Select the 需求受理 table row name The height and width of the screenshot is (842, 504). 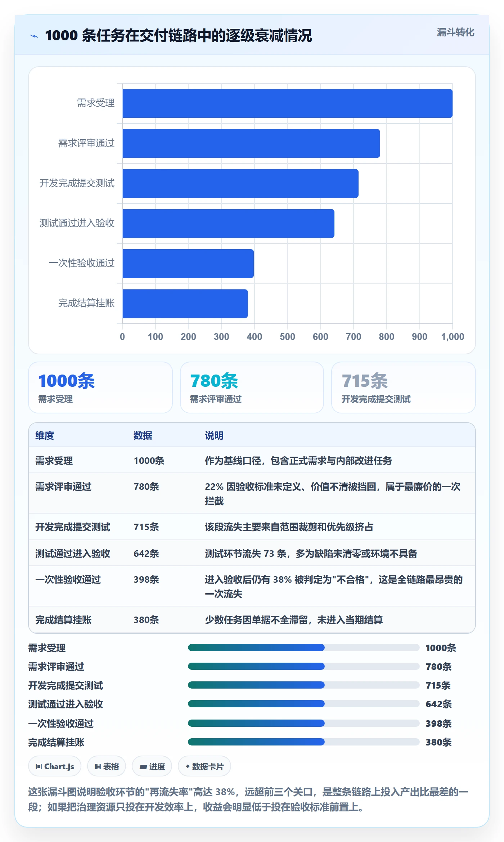[x=54, y=461]
